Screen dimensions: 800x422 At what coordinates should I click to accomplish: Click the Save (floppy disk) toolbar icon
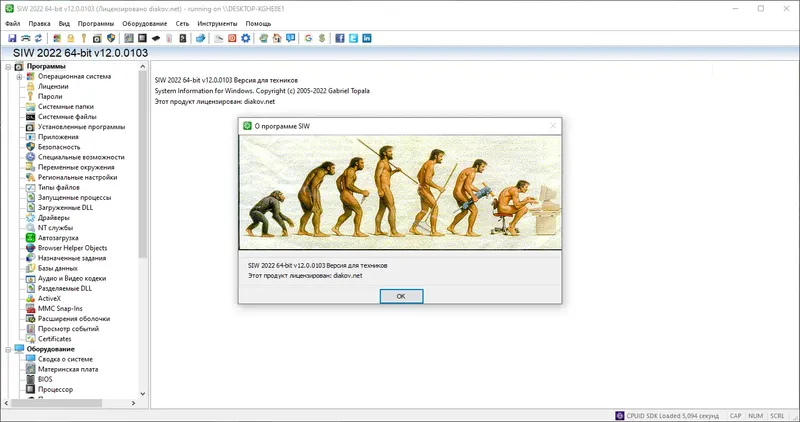pyautogui.click(x=12, y=38)
